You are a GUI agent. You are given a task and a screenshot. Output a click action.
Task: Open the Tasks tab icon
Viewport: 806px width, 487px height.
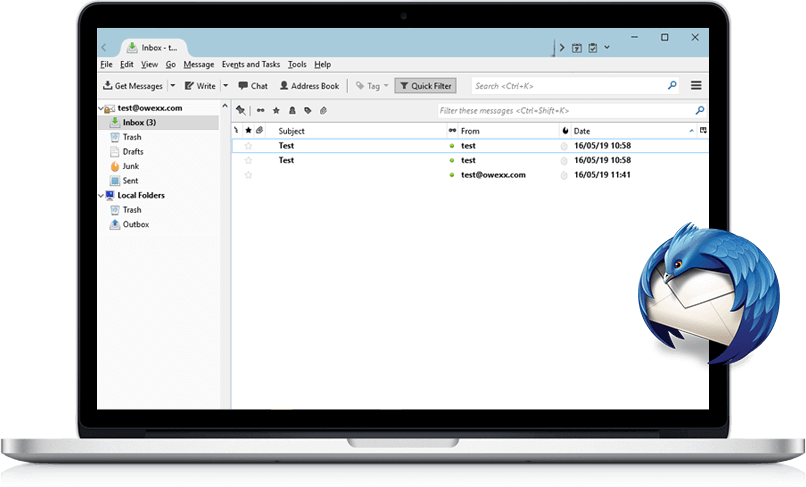(x=593, y=48)
